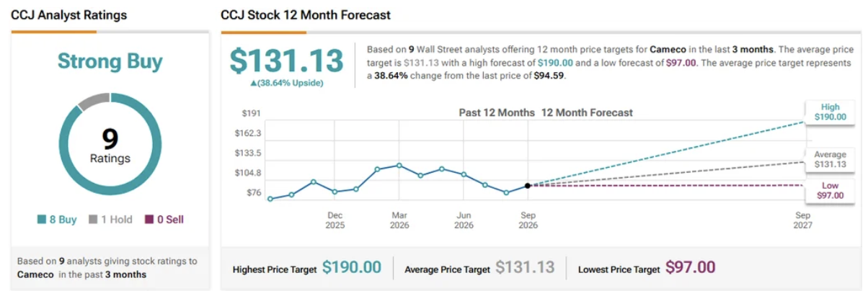Click the large $131.13 price target
The image size is (868, 291).
tap(287, 61)
